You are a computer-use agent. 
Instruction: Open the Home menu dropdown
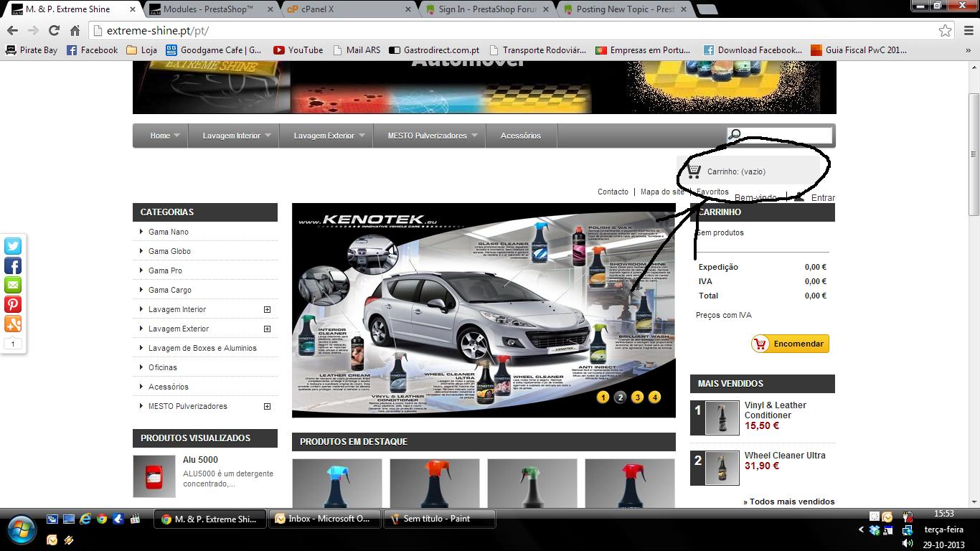pos(165,136)
